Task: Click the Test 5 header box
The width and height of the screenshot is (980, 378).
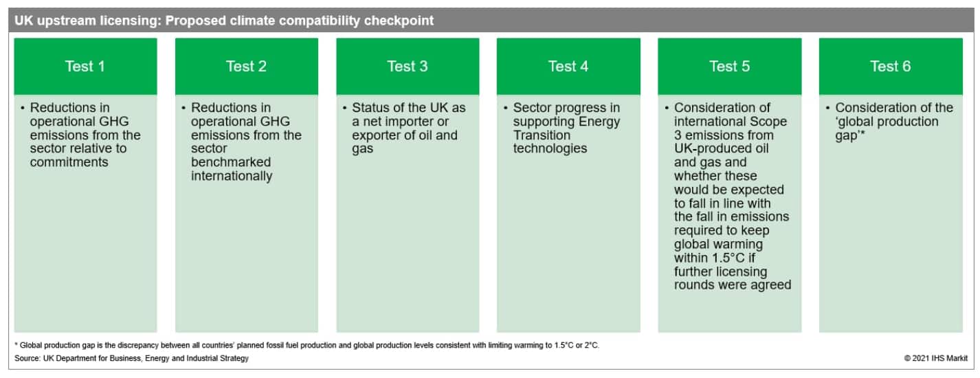Action: pos(729,67)
